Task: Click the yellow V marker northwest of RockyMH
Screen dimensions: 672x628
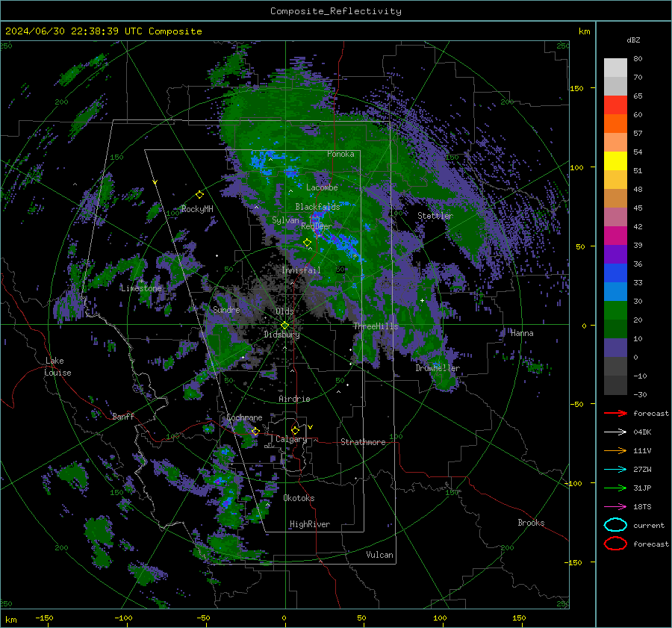Action: [155, 183]
